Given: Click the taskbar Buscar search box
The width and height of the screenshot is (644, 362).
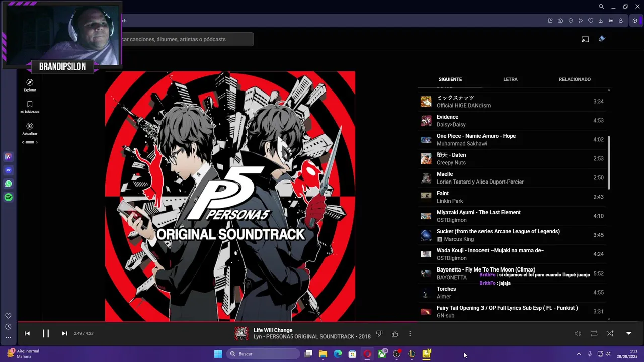Looking at the screenshot, I should click(263, 354).
